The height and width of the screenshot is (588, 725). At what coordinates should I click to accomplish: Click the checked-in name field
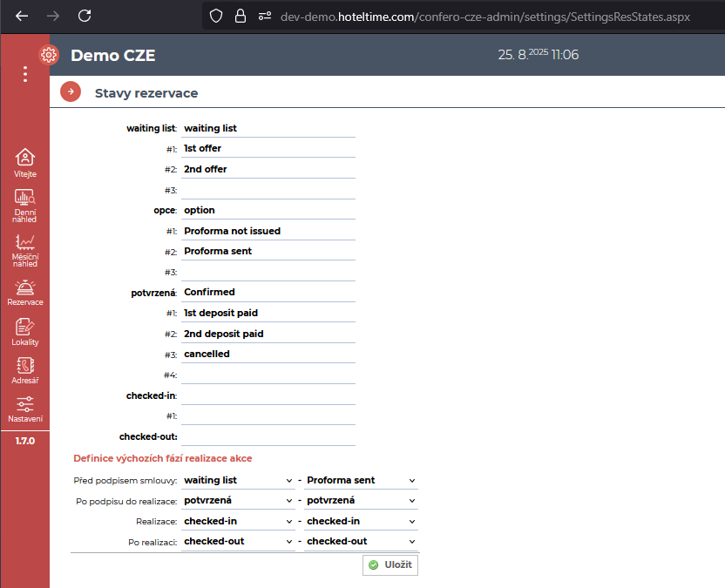(268, 395)
